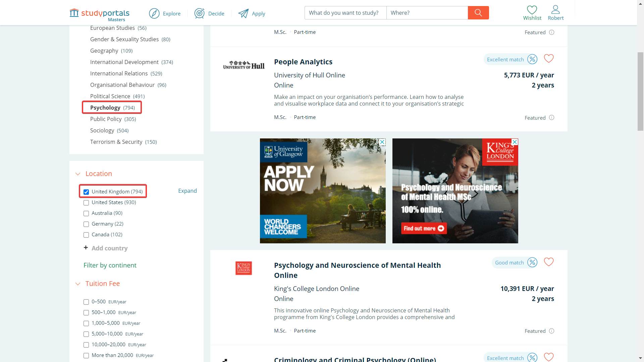Click the University of Hull logo
Screen dimensions: 644x362
click(x=244, y=65)
